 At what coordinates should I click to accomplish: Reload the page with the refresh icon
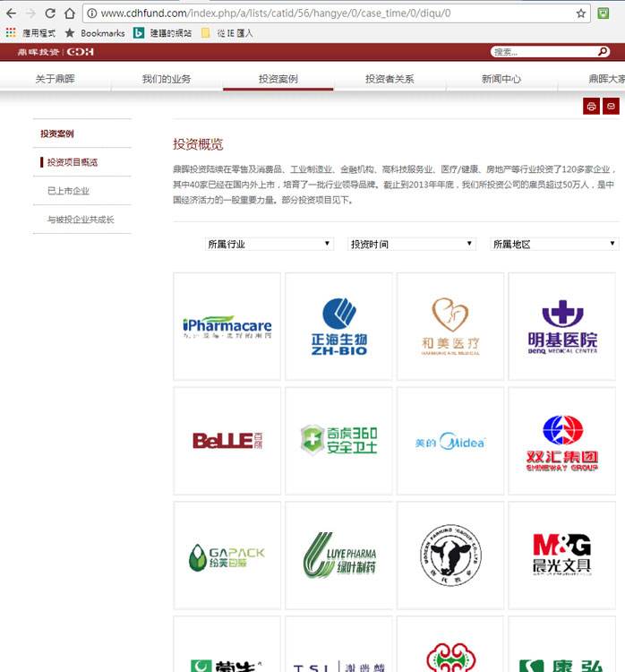50,13
